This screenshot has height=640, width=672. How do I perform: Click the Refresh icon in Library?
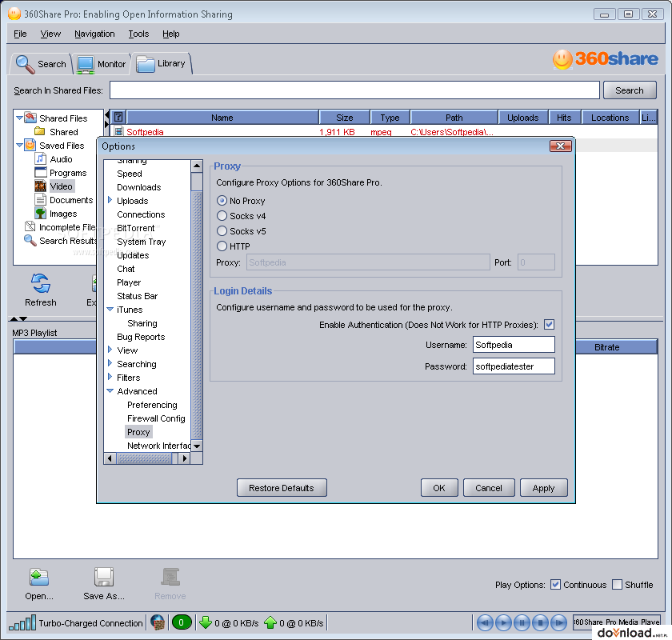[40, 283]
